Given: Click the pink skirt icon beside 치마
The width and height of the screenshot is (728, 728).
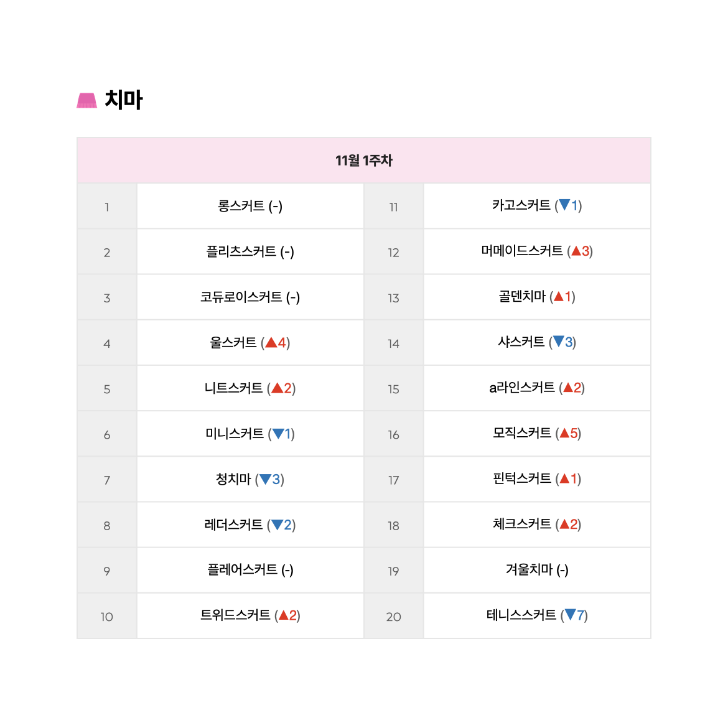Looking at the screenshot, I should (87, 100).
